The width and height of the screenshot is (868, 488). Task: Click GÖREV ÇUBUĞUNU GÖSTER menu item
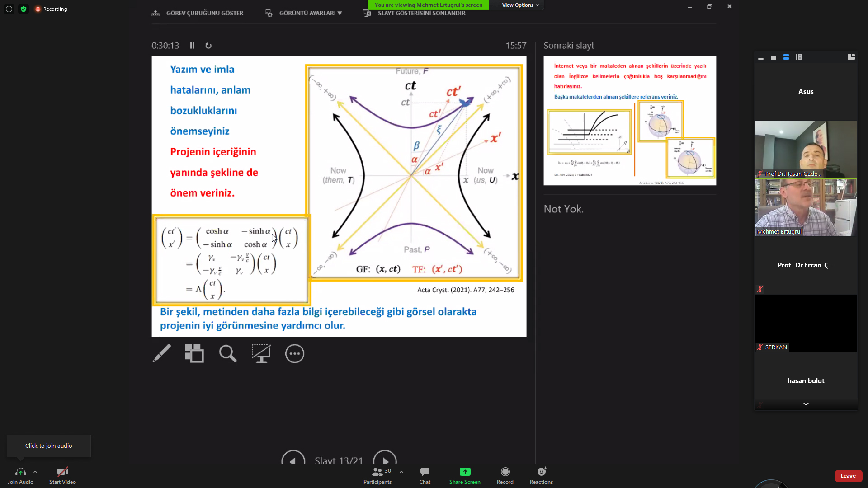(204, 13)
